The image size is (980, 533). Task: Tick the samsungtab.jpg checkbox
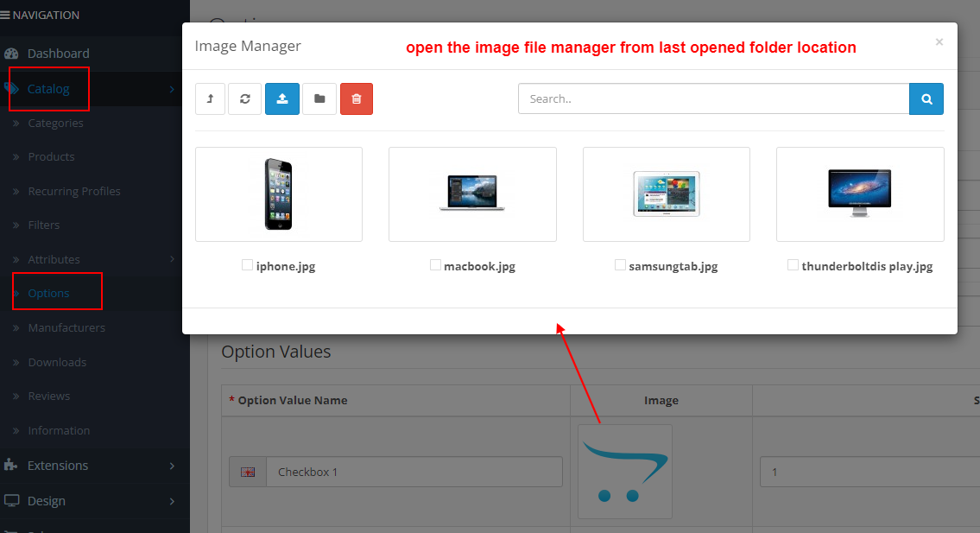(620, 265)
